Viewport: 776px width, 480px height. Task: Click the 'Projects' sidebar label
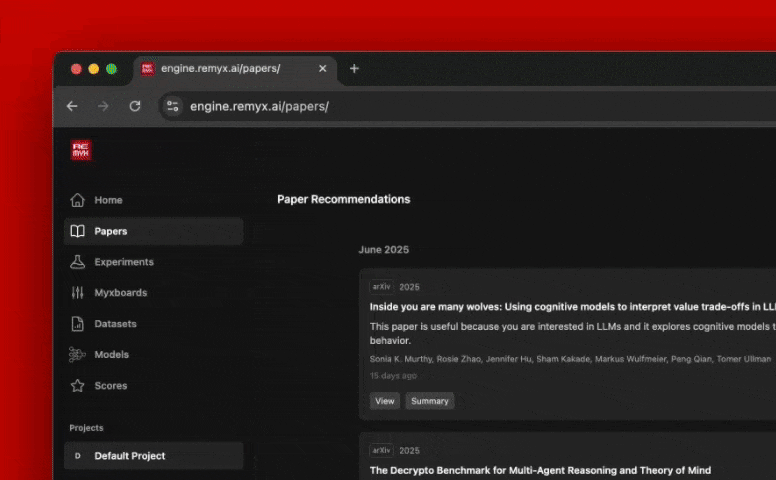click(86, 428)
